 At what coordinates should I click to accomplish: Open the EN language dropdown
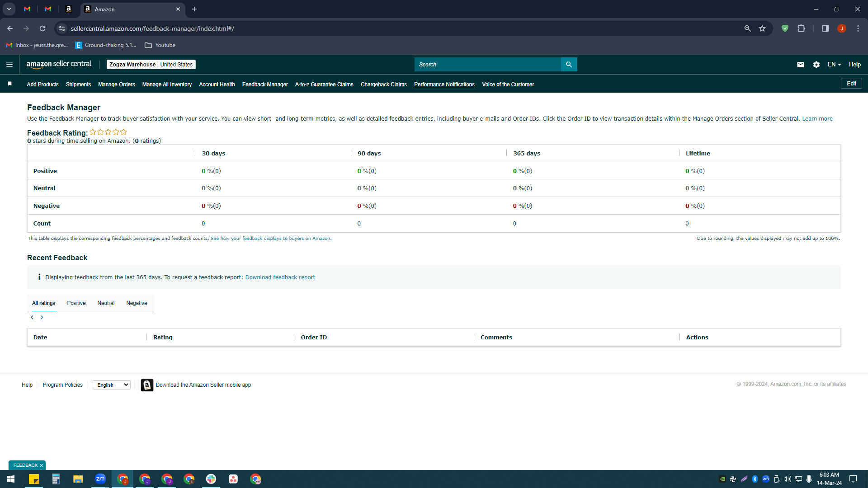pos(834,65)
